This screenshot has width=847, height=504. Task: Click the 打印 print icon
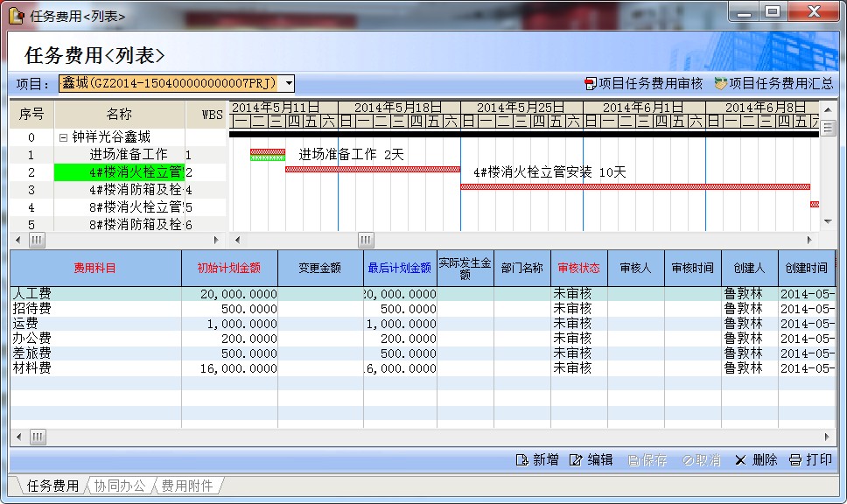tap(794, 460)
